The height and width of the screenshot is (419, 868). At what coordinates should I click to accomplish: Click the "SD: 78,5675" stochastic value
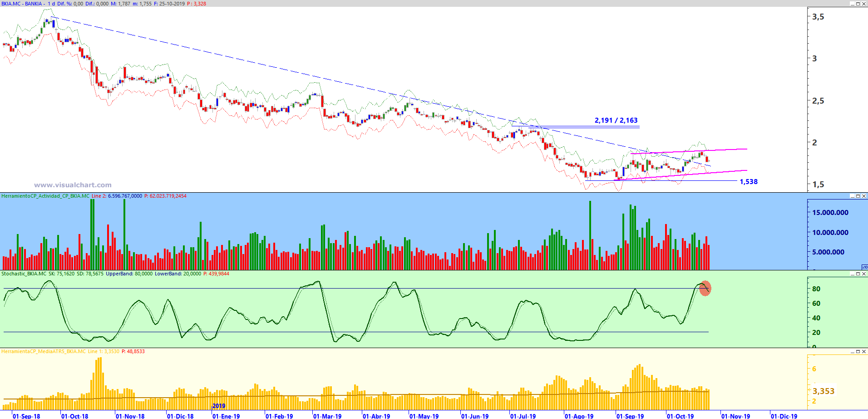coord(90,274)
